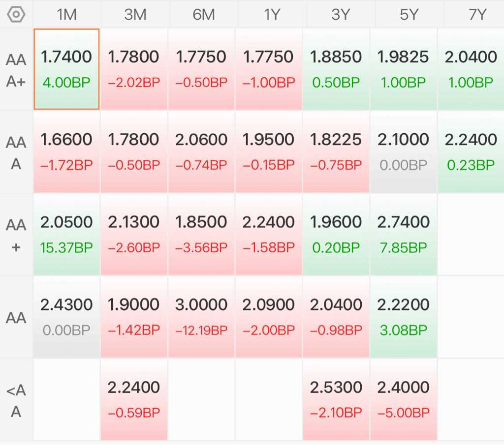
Task: Select AAA 5Y cell with 0.00BP
Action: 404,152
